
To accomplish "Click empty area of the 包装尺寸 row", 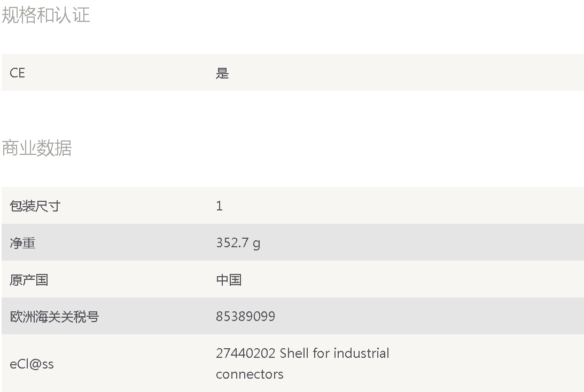I will (410, 206).
